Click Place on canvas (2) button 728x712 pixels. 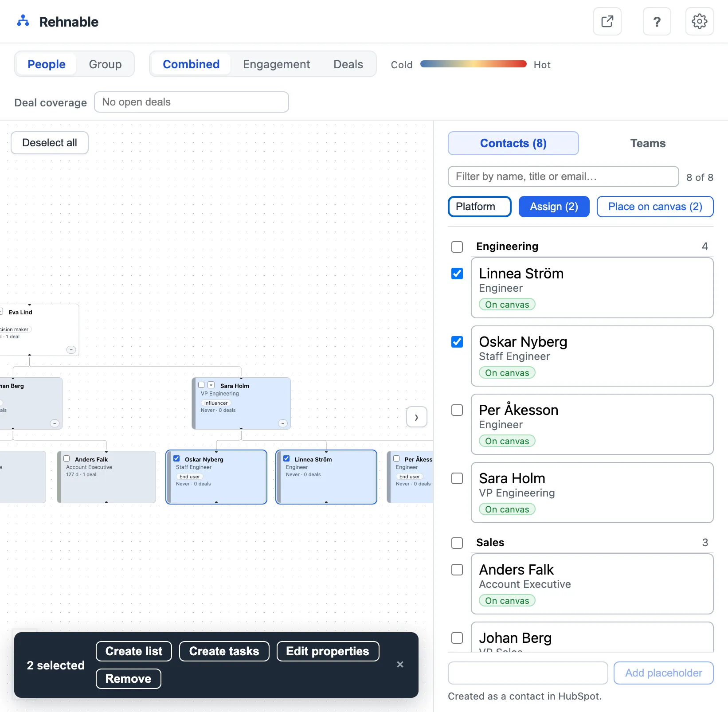click(655, 207)
